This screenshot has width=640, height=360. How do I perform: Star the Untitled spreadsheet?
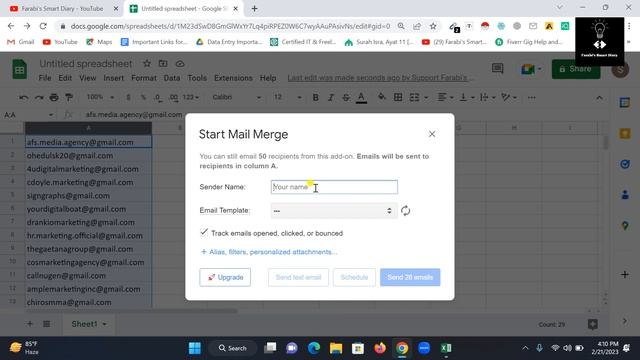[147, 63]
